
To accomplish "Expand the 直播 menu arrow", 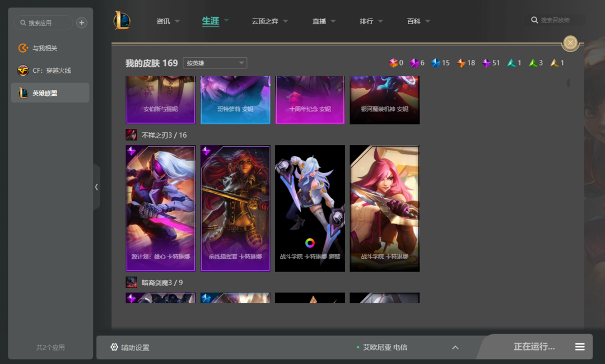I will [333, 21].
